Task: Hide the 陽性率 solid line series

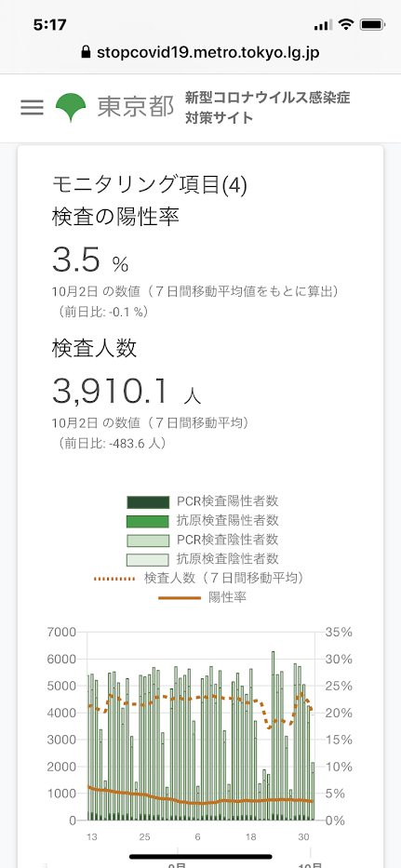Action: coord(203,598)
